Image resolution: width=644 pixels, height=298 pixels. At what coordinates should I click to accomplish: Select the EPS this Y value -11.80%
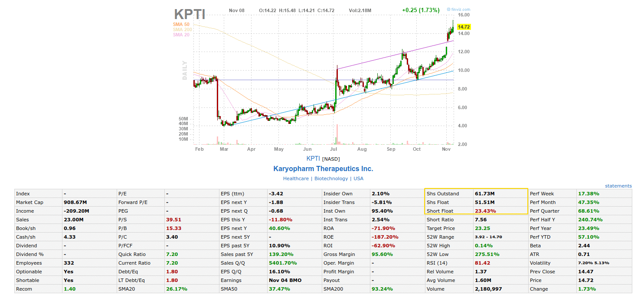(x=281, y=220)
